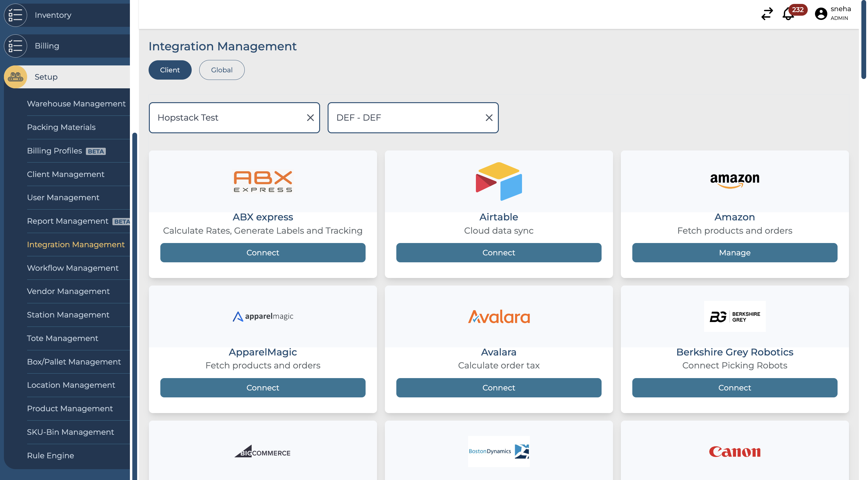Image resolution: width=868 pixels, height=480 pixels.
Task: Click the Berkshire Grey Robotics card thumbnail
Action: pos(734,316)
